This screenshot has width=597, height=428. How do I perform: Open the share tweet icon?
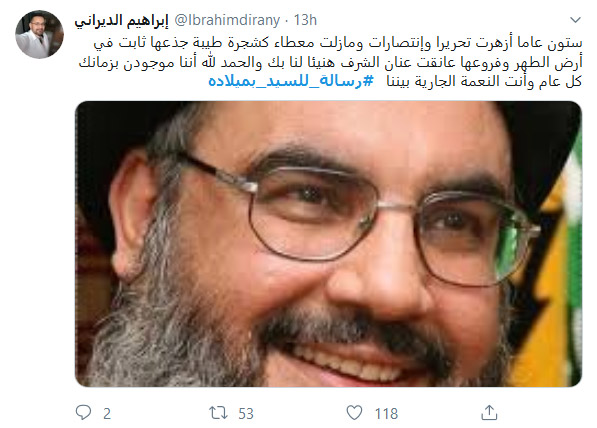(x=489, y=413)
